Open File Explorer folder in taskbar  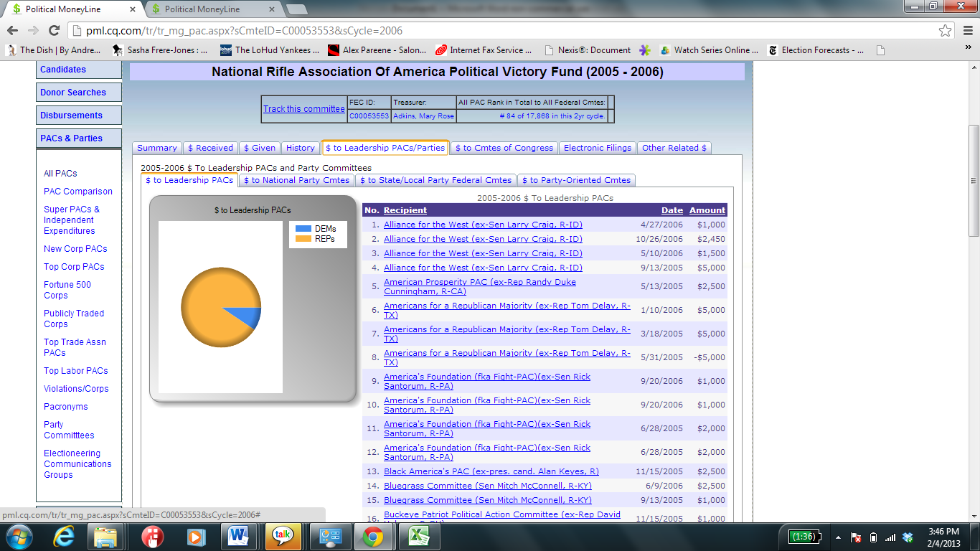click(x=105, y=537)
